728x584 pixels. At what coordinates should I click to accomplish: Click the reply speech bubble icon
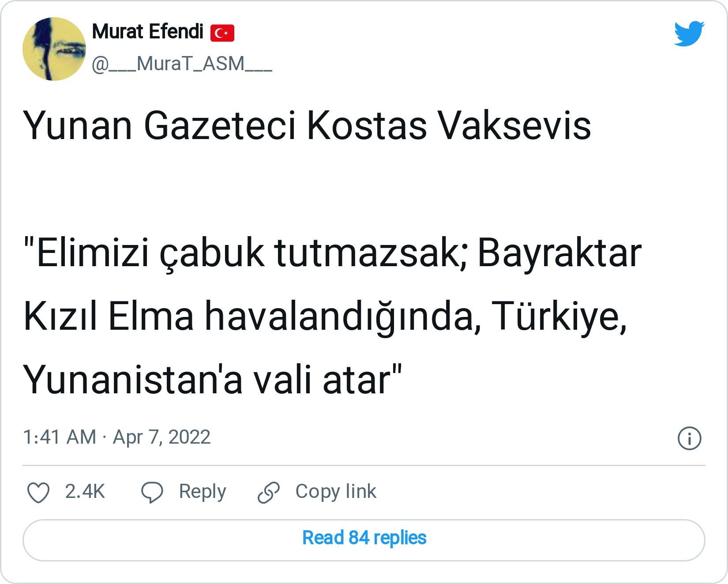[152, 492]
